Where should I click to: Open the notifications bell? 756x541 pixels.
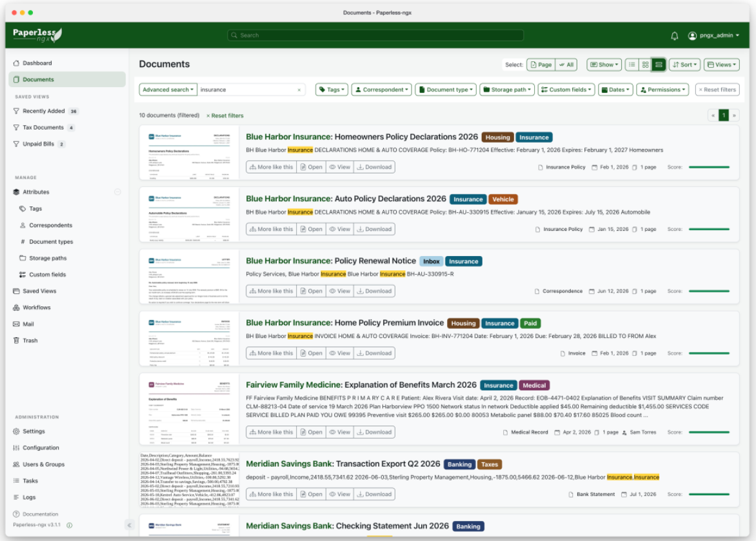[x=675, y=35]
